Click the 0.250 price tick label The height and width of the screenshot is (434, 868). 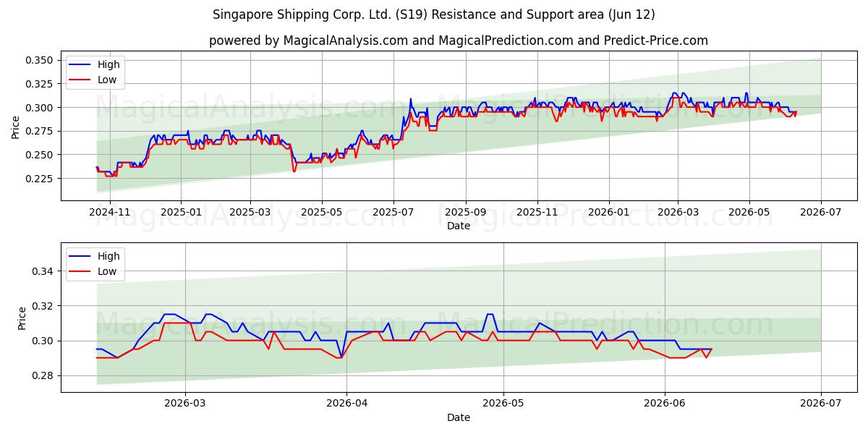[41, 155]
